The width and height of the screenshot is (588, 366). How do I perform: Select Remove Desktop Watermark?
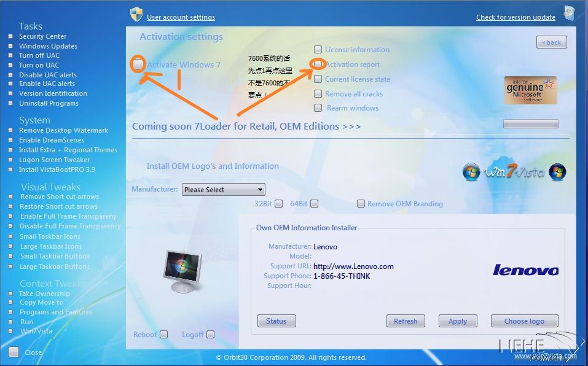[x=63, y=130]
